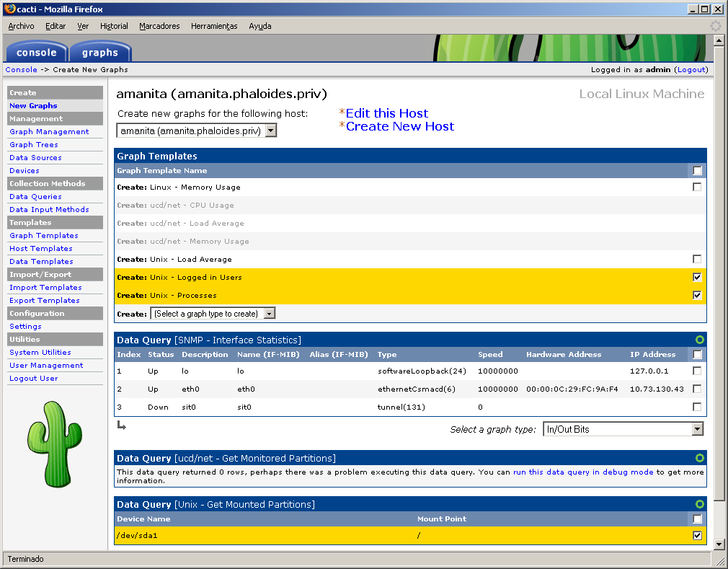Screen dimensions: 728x569
Task: Open Devices in sidebar
Action: 25,170
